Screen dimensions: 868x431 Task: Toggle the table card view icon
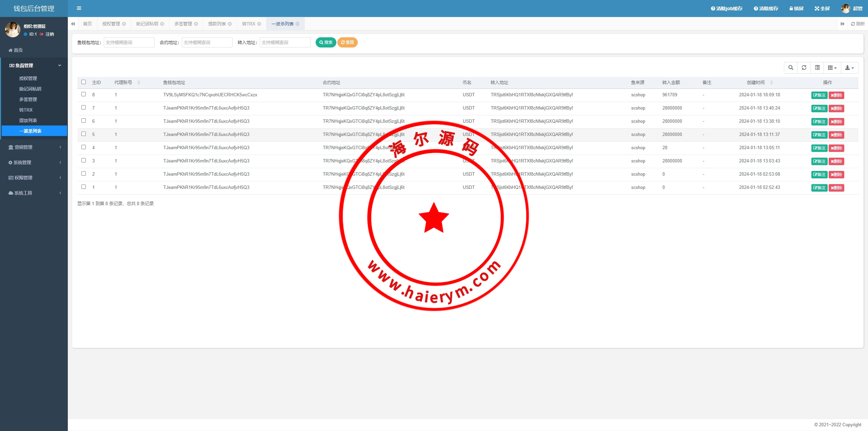[x=817, y=68]
